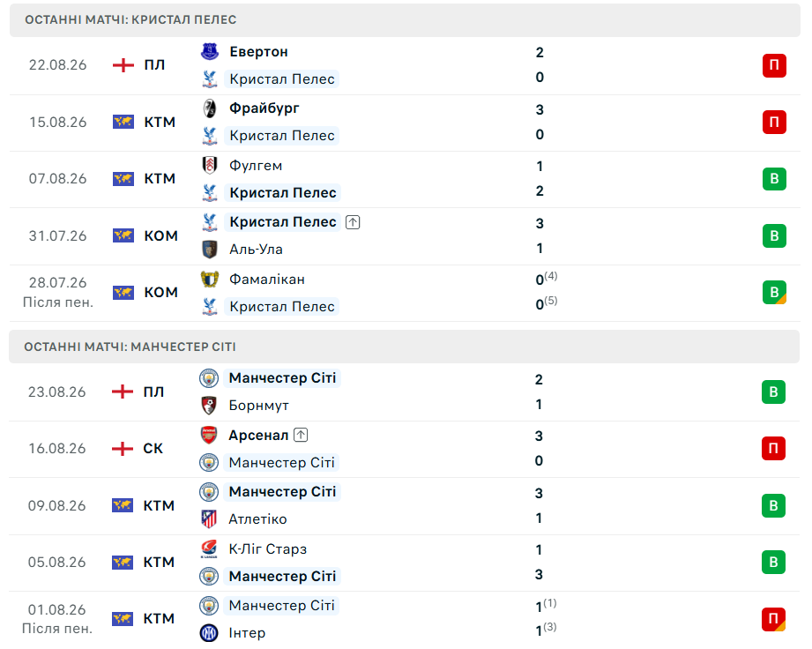
Task: Click the Everton club crest icon
Action: [x=210, y=51]
